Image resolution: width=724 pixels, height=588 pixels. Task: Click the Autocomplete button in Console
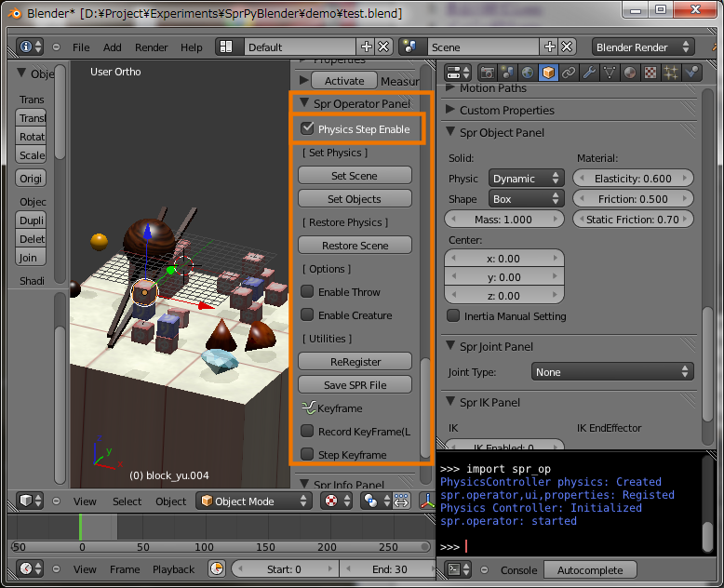[x=590, y=569]
